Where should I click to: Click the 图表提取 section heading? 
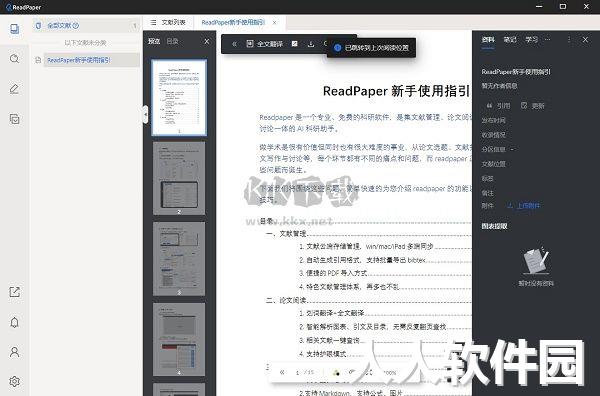click(x=494, y=226)
